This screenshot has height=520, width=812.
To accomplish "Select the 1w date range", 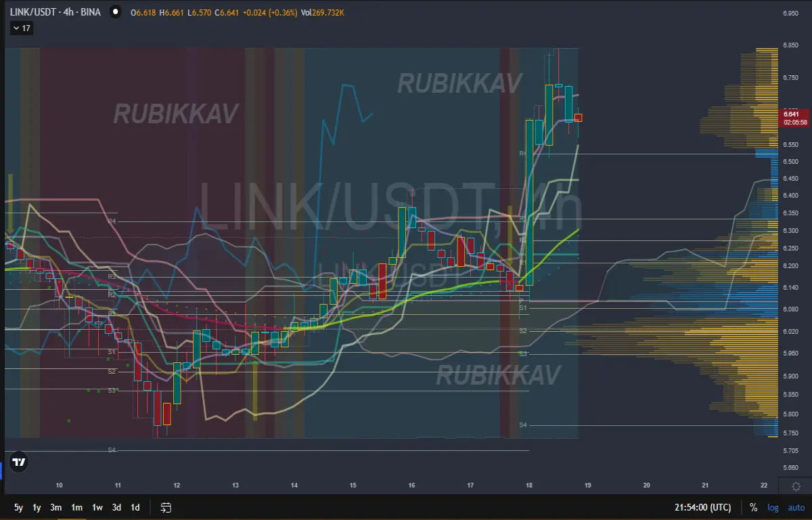I will (97, 507).
